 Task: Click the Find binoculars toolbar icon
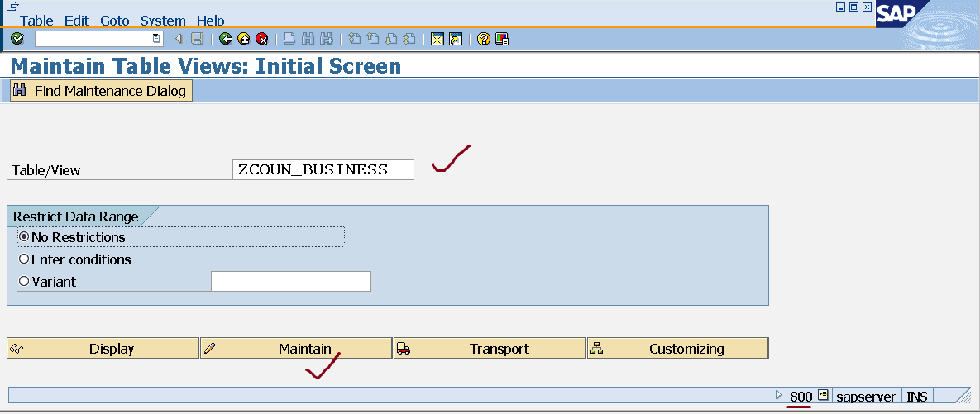(308, 40)
